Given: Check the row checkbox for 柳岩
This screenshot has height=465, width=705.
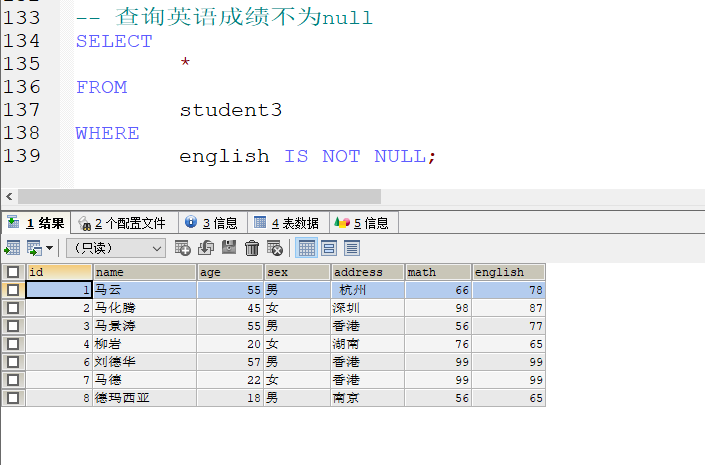Looking at the screenshot, I should 13,344.
